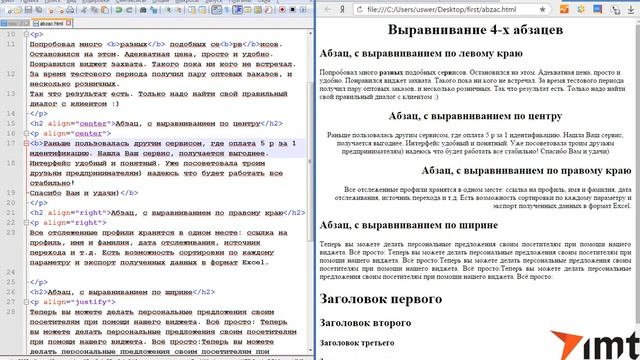Bookmark the page with the star icon
Viewport: 640px width, 360px height.
(542, 9)
